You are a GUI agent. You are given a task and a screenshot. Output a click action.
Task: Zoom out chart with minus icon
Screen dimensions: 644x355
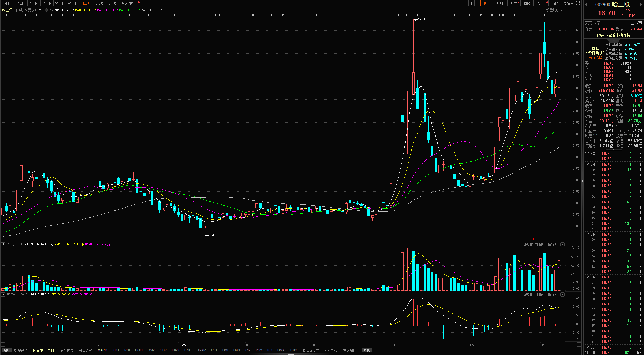tap(477, 3)
